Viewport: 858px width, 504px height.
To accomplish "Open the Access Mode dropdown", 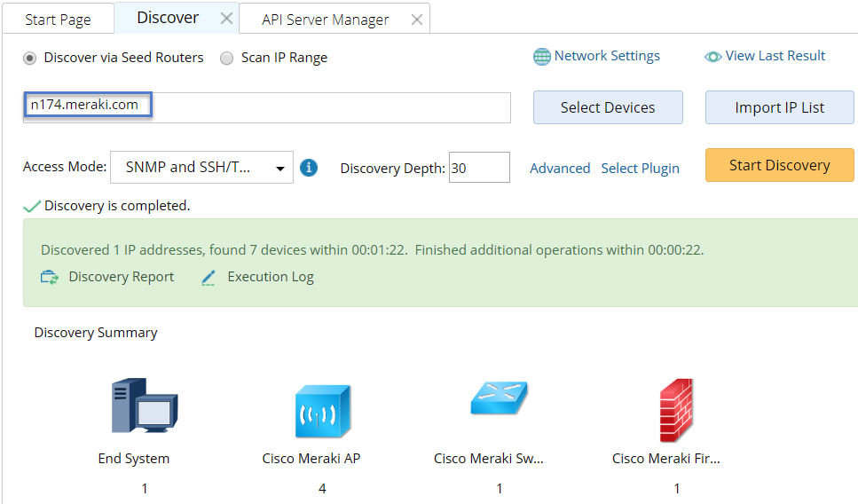I will (201, 168).
